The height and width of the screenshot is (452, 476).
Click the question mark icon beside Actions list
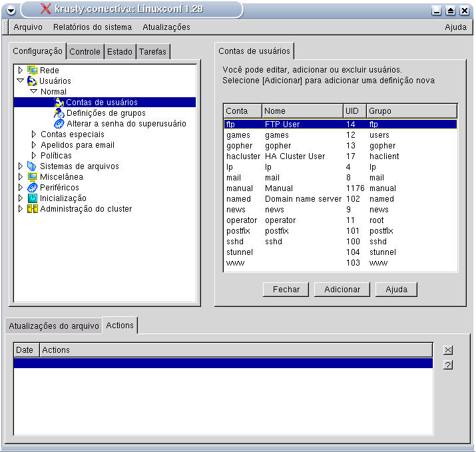pyautogui.click(x=448, y=365)
